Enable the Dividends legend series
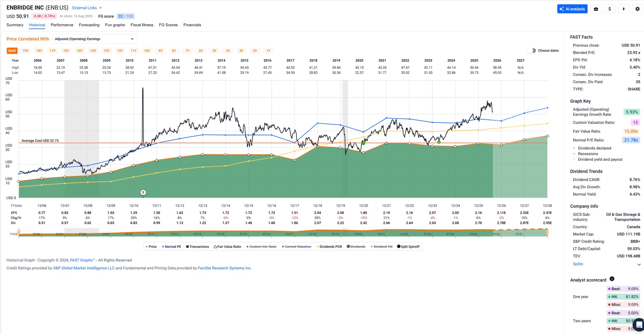 click(356, 247)
